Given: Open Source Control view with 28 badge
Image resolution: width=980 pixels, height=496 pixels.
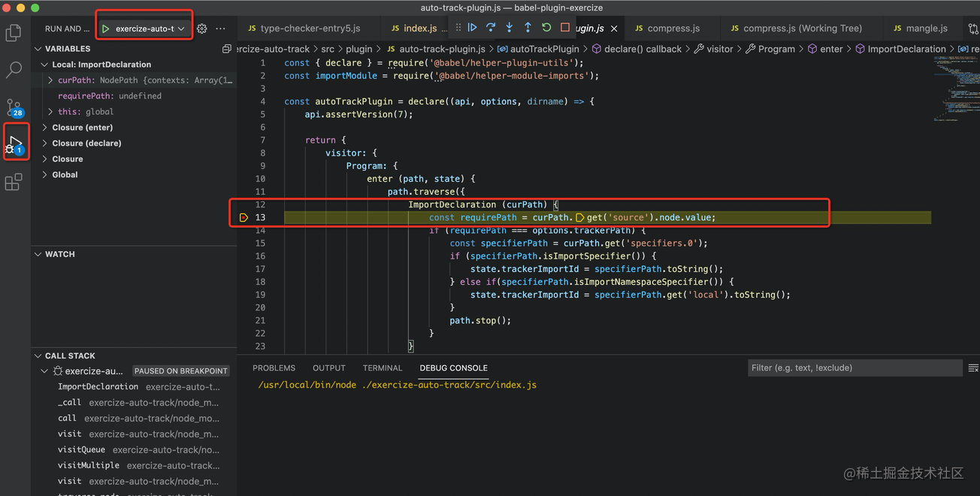Looking at the screenshot, I should pyautogui.click(x=14, y=107).
